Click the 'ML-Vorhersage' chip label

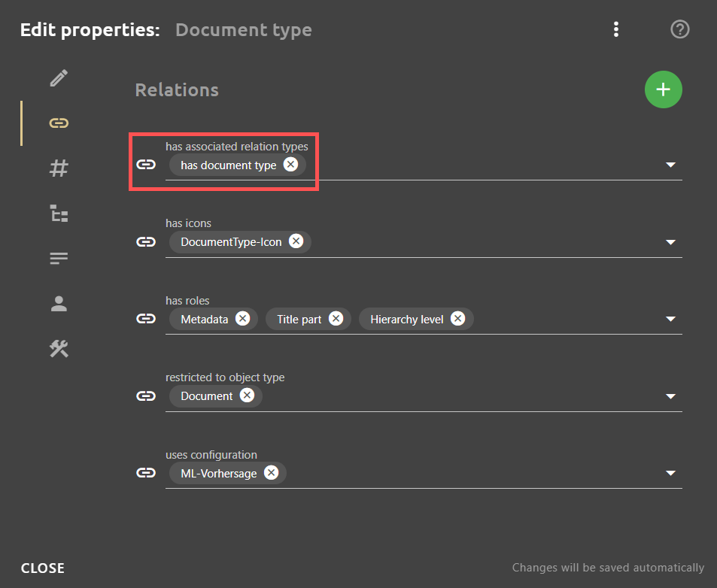(x=219, y=473)
